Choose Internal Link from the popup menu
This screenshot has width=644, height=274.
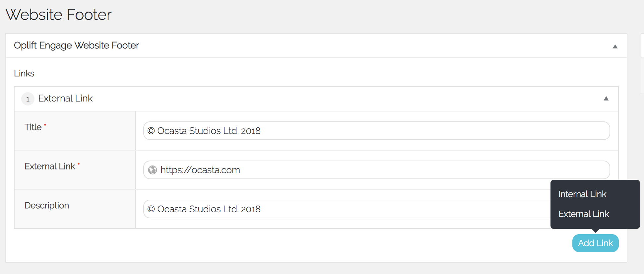point(582,194)
